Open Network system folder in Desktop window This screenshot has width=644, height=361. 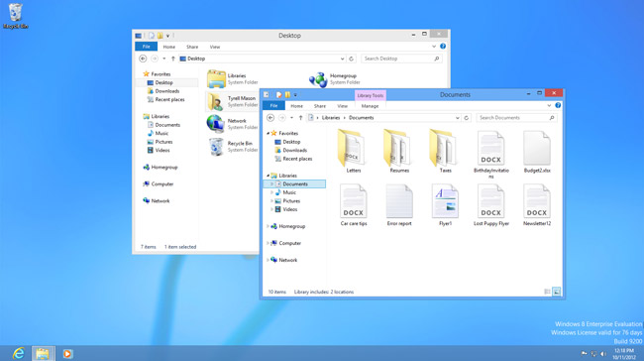pos(232,124)
